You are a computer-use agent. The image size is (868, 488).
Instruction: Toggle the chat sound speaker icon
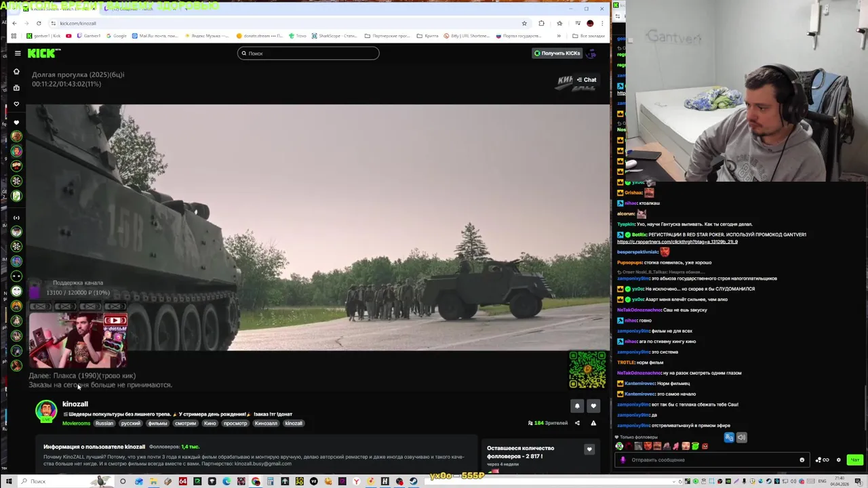741,437
